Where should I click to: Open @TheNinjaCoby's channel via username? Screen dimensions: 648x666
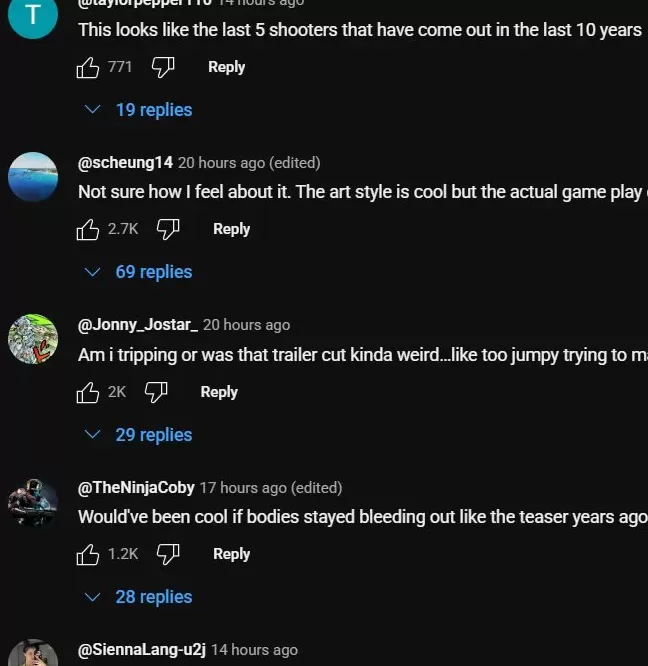tap(136, 488)
